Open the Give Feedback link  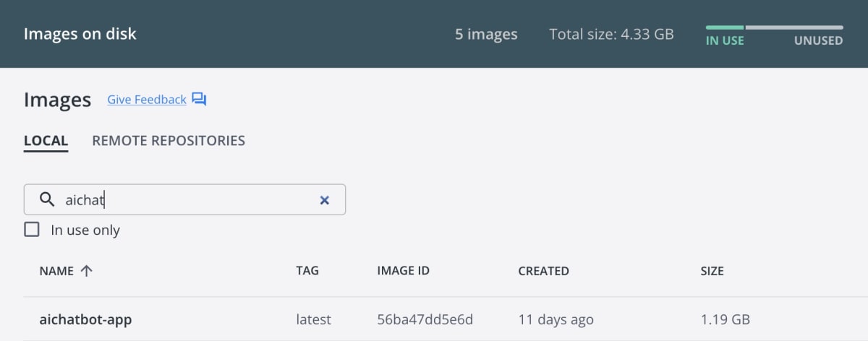(x=147, y=100)
